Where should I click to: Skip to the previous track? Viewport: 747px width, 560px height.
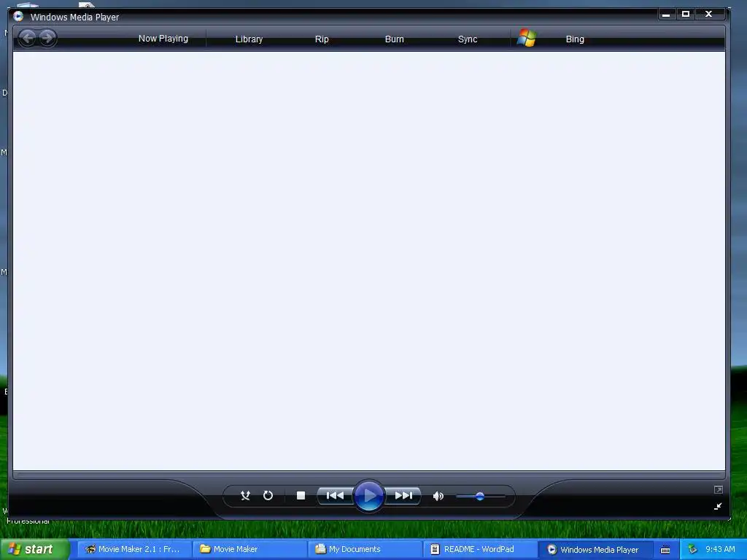[335, 496]
